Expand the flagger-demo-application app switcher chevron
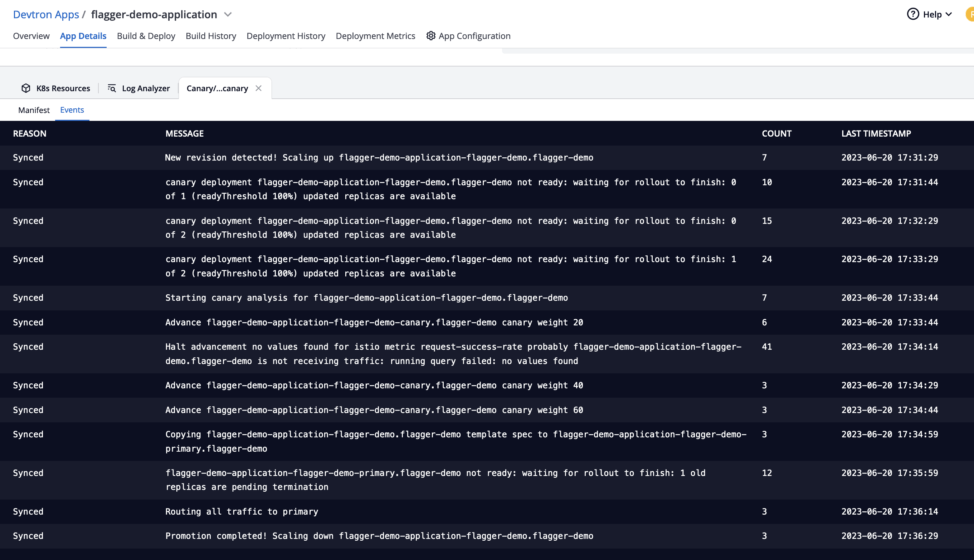The image size is (974, 560). pos(228,15)
